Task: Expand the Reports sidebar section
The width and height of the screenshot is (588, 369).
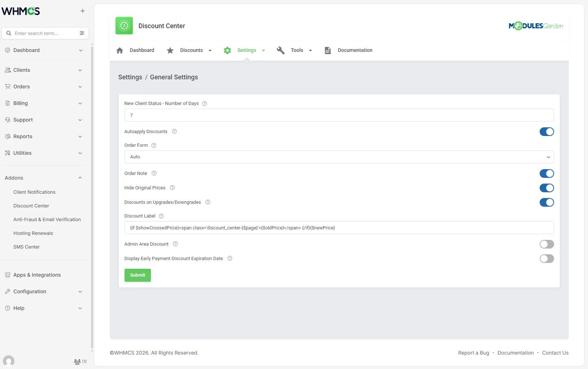Action: 44,136
